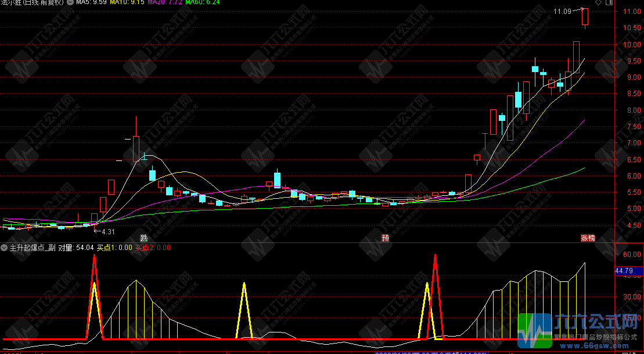644x354 pixels.
Task: Click the 涨榜 marker icon
Action: [588, 238]
